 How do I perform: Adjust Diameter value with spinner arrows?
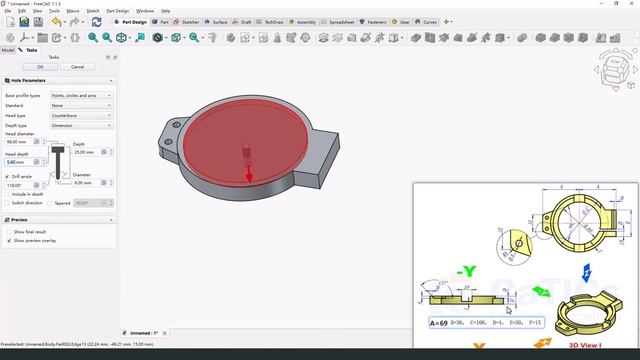pyautogui.click(x=111, y=183)
